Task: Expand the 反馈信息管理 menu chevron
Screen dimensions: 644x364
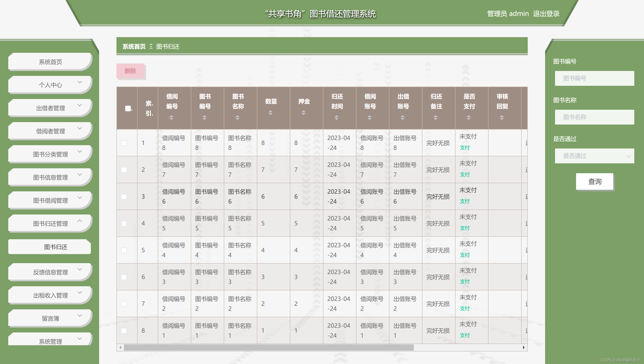Action: tap(80, 269)
